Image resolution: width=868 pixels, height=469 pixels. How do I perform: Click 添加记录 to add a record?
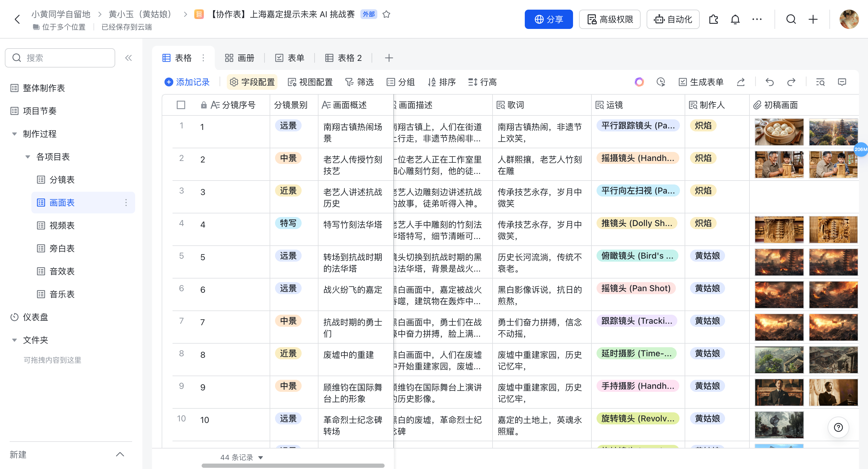tap(187, 82)
